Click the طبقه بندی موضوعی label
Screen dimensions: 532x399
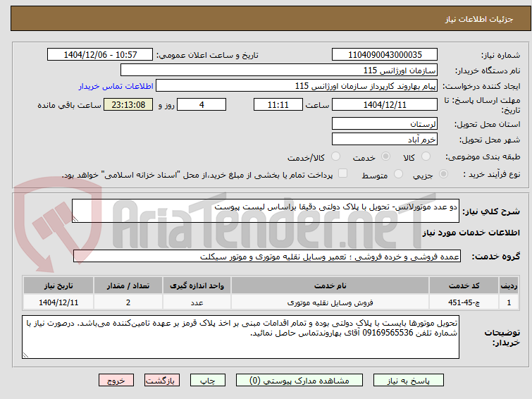point(483,156)
